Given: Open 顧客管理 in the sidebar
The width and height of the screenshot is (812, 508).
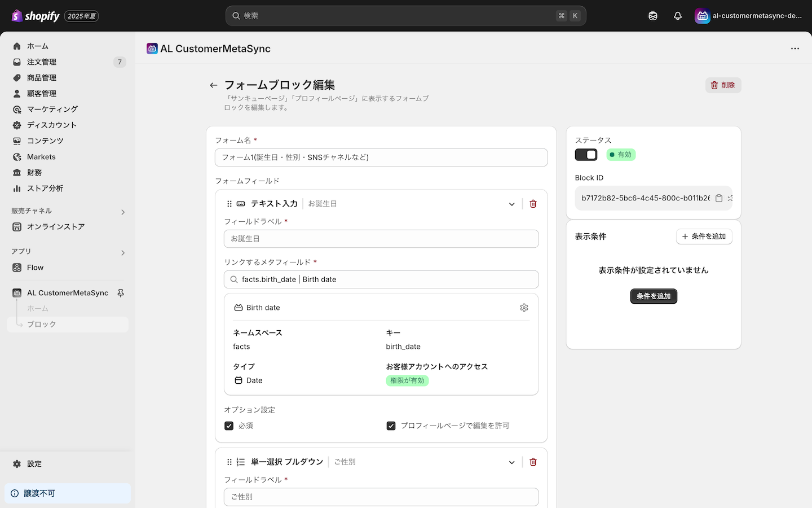Looking at the screenshot, I should click(x=68, y=94).
